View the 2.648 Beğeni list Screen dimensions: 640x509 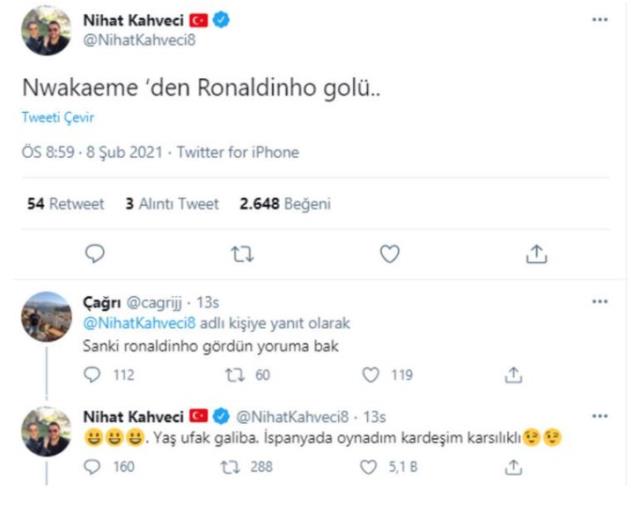[285, 204]
